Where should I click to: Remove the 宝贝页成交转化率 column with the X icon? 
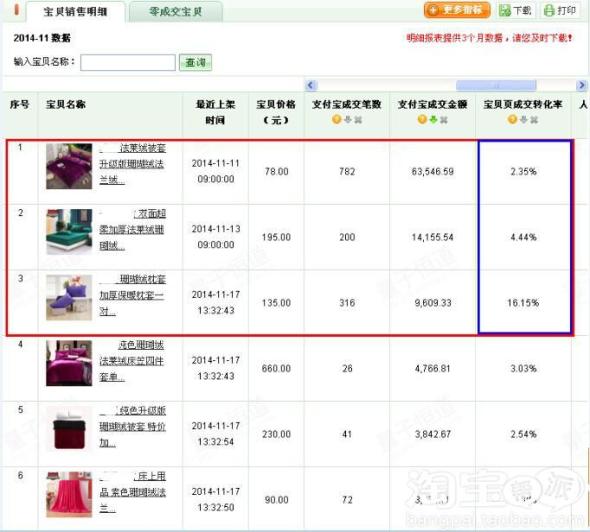(x=534, y=120)
